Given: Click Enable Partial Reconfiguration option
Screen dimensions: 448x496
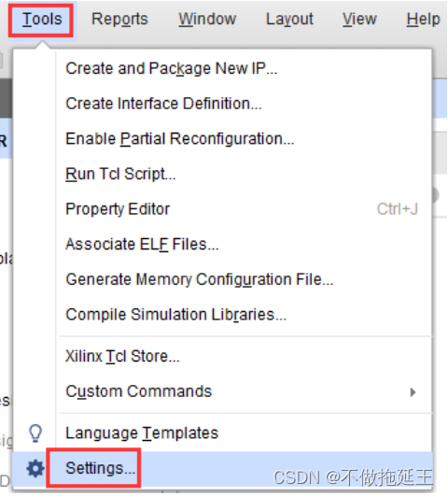Looking at the screenshot, I should [222, 138].
